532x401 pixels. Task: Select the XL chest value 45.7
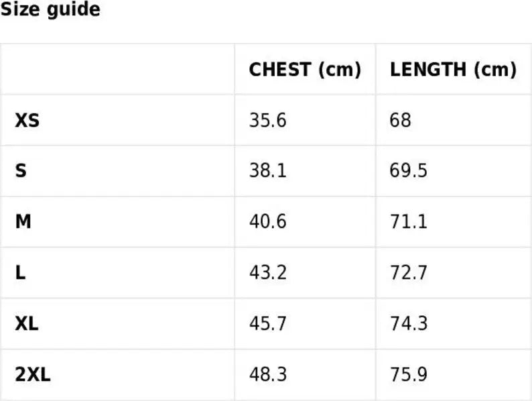[x=268, y=324]
